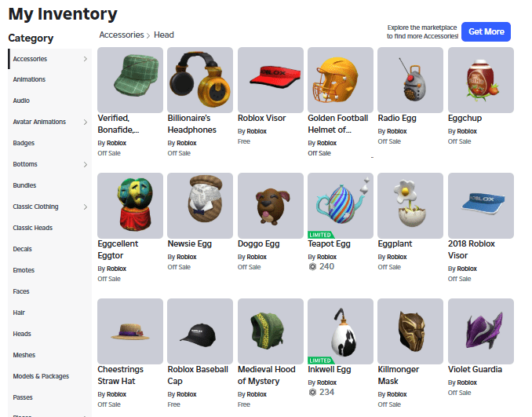Click the Get More button
This screenshot has height=417, width=532.
[x=486, y=31]
